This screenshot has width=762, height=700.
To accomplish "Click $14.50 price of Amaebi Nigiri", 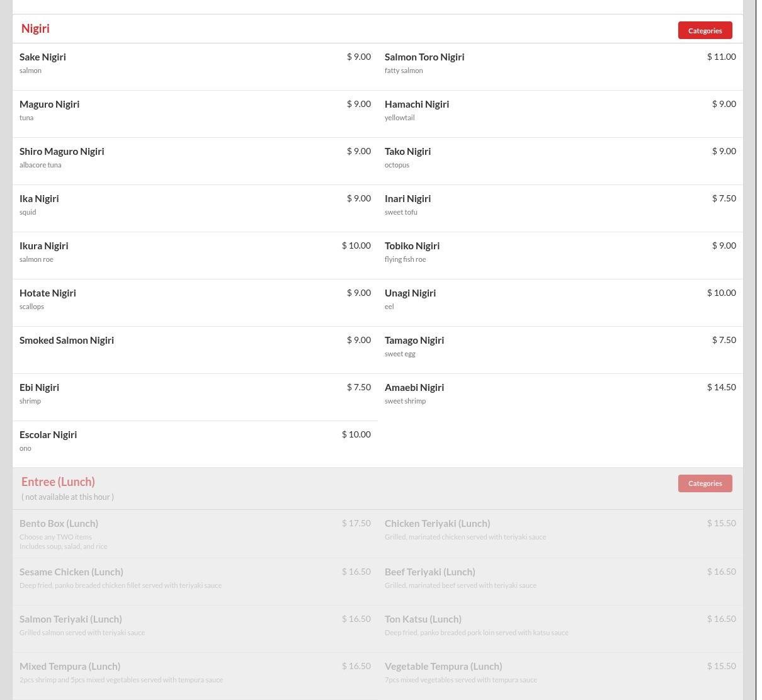I will point(721,387).
